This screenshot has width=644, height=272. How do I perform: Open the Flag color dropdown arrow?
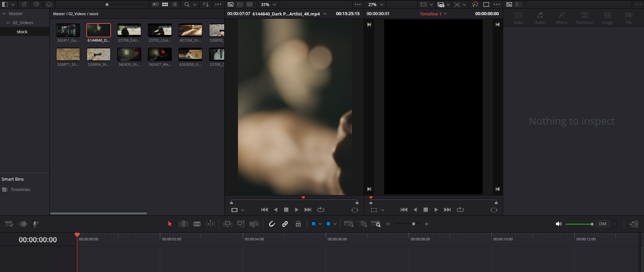320,224
